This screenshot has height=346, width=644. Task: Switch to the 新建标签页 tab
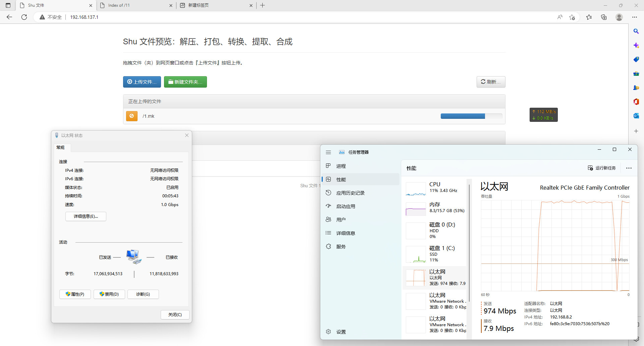[216, 5]
